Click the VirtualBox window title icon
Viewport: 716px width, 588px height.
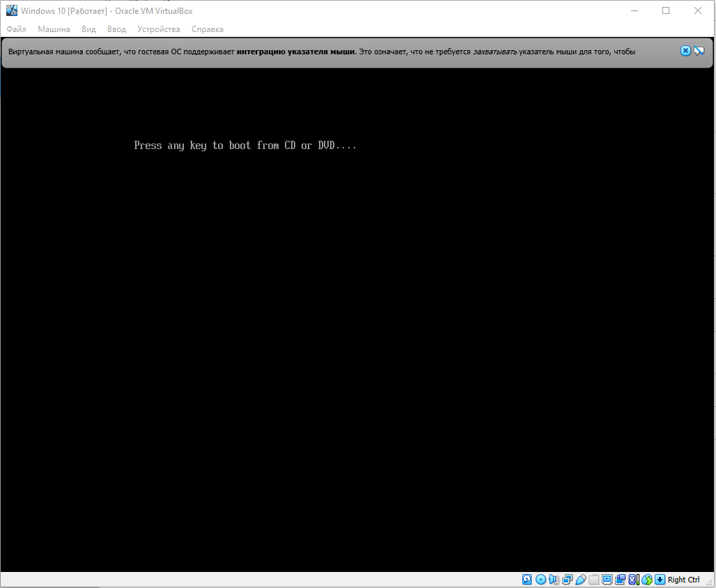(11, 10)
